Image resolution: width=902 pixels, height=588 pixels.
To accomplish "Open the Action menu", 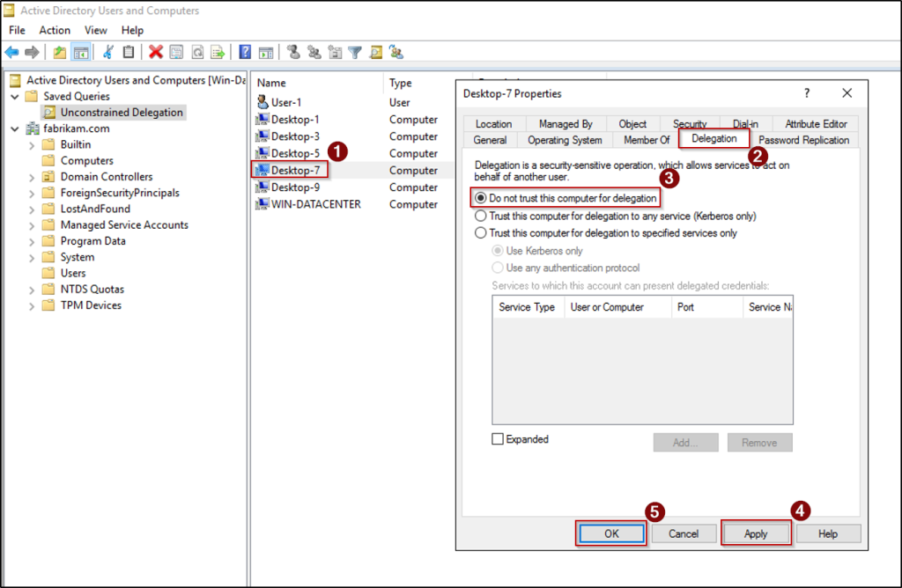I will coord(55,30).
